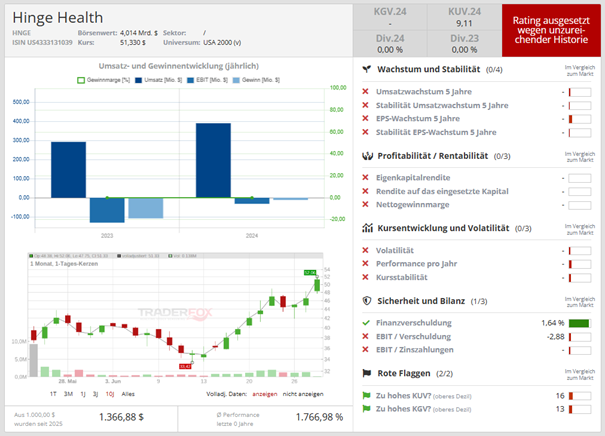
Task: Click the Zu hohes KUV? value 16
Action: [560, 396]
